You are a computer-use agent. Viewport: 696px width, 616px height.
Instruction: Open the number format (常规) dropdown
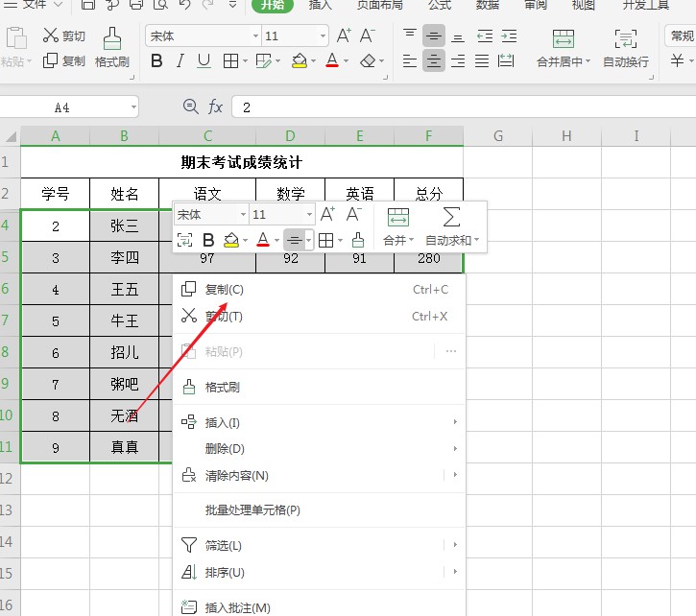681,36
